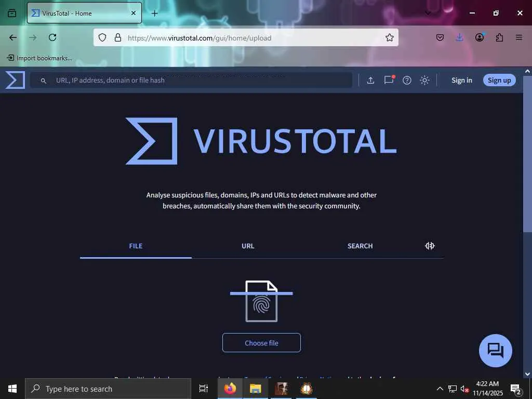Click the magnifier icon in VirusTotal search
Viewport: 532px width, 399px height.
43,81
